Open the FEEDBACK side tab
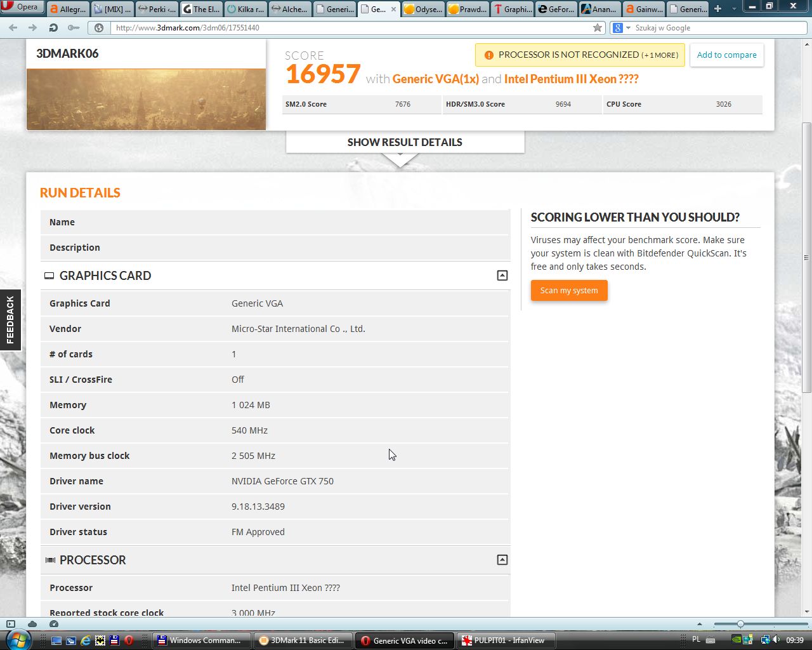This screenshot has width=812, height=650. pos(10,320)
